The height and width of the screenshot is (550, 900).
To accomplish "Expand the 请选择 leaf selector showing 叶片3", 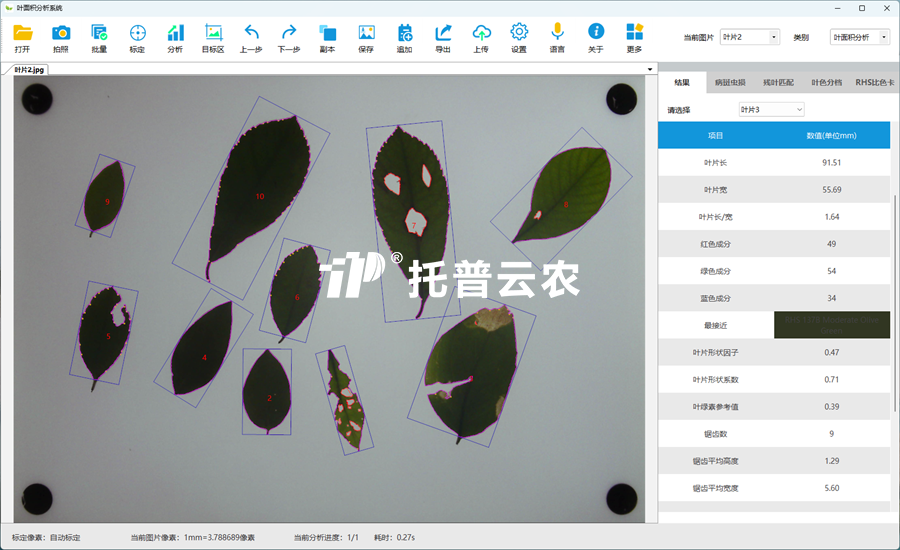I will pos(771,109).
